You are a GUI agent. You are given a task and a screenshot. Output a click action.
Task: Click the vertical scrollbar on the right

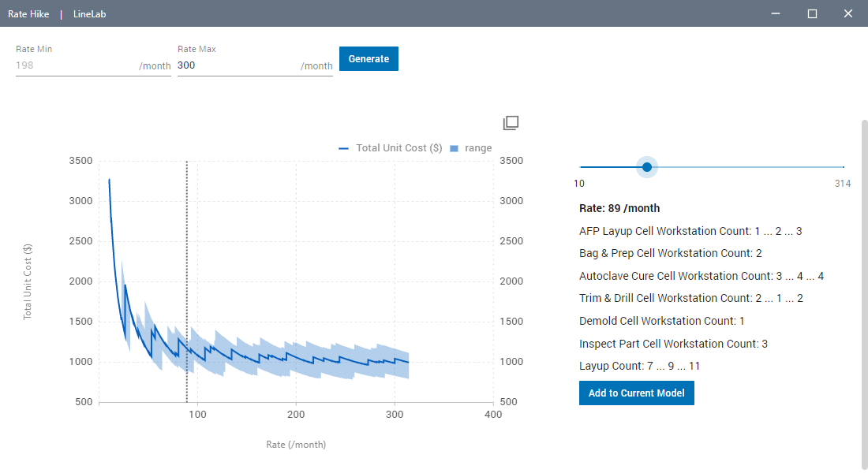coord(863,292)
